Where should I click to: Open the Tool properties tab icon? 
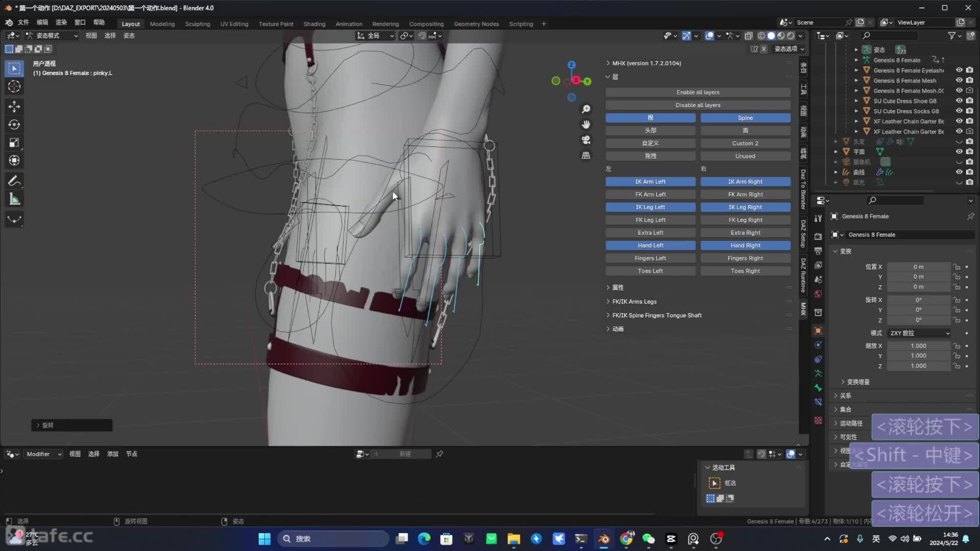818,218
